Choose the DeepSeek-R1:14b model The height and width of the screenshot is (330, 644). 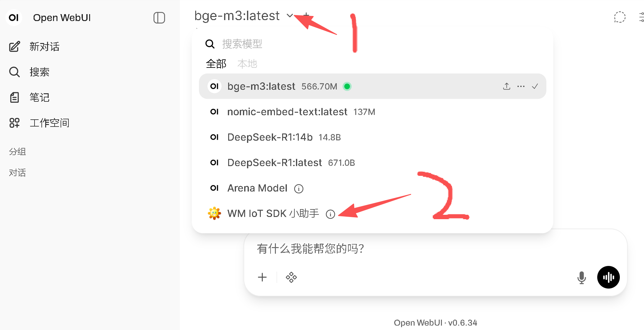(373, 137)
